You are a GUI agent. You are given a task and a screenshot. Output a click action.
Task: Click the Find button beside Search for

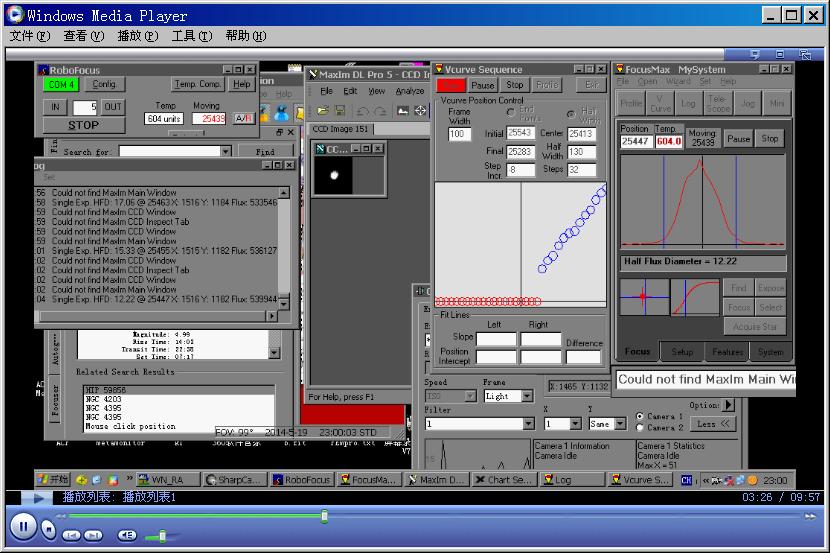click(x=265, y=152)
